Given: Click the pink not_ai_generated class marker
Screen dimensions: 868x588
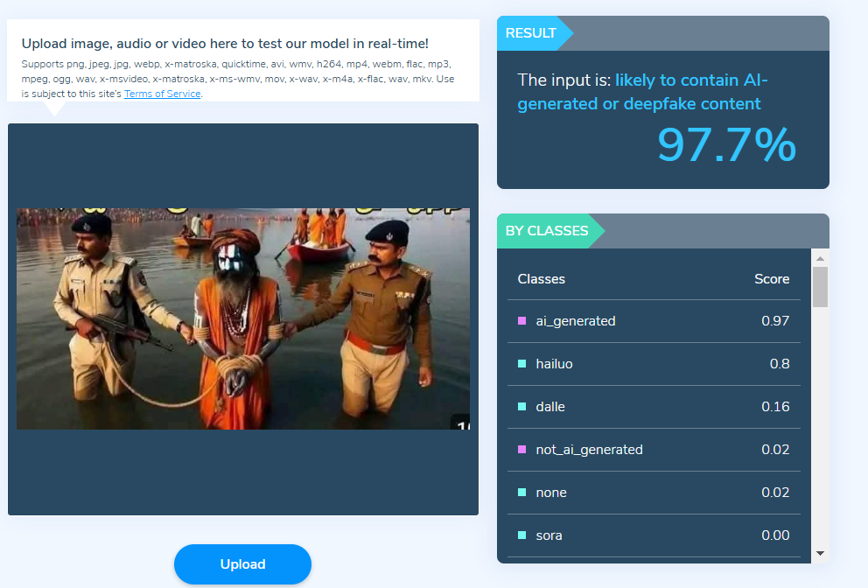Looking at the screenshot, I should pyautogui.click(x=521, y=450).
